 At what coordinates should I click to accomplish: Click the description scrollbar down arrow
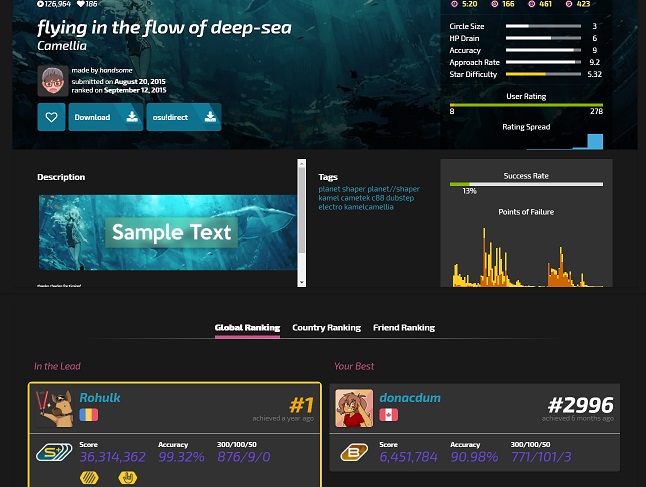pos(302,283)
